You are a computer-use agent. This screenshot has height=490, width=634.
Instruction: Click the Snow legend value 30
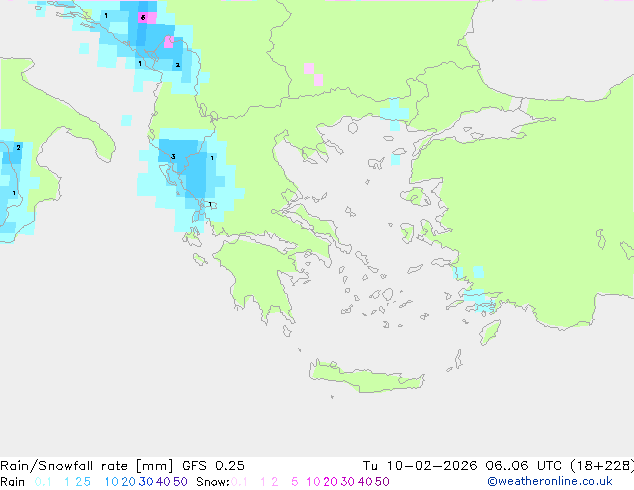348,482
